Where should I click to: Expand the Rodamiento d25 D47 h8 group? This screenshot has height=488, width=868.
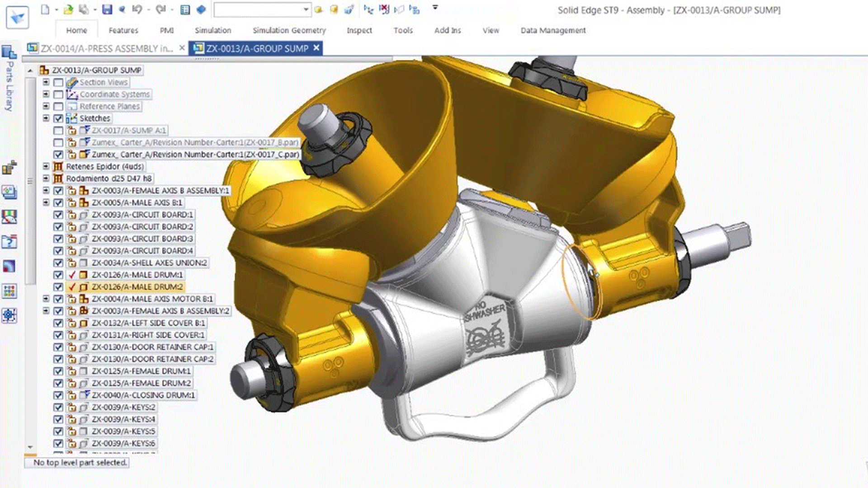(46, 178)
